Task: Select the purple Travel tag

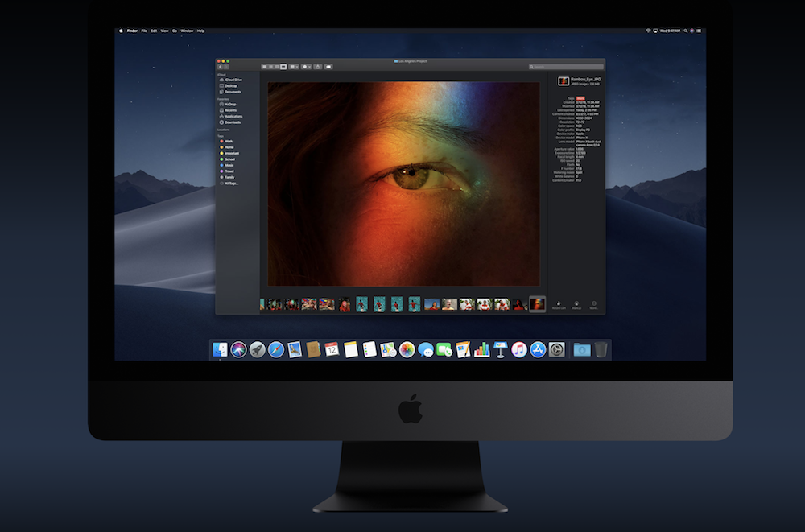Action: (x=227, y=171)
